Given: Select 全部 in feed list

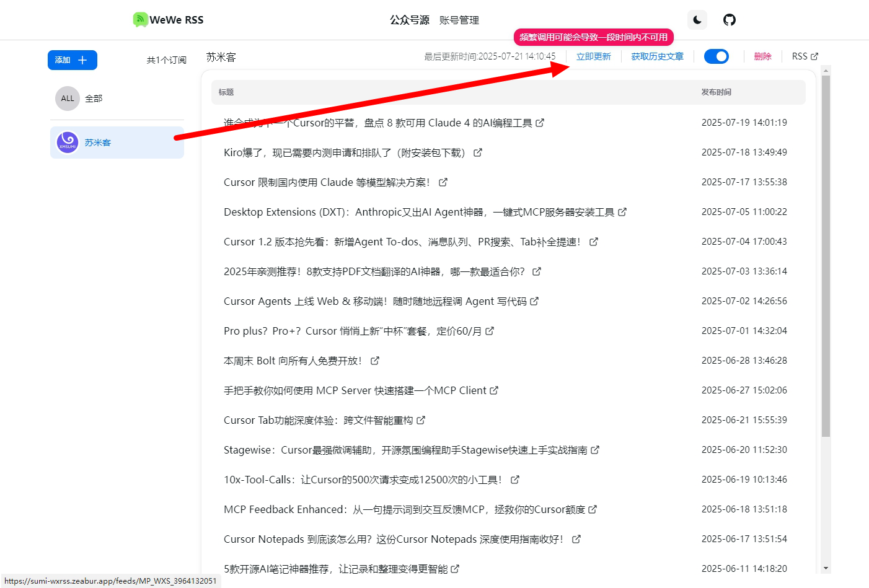Looking at the screenshot, I should [117, 99].
